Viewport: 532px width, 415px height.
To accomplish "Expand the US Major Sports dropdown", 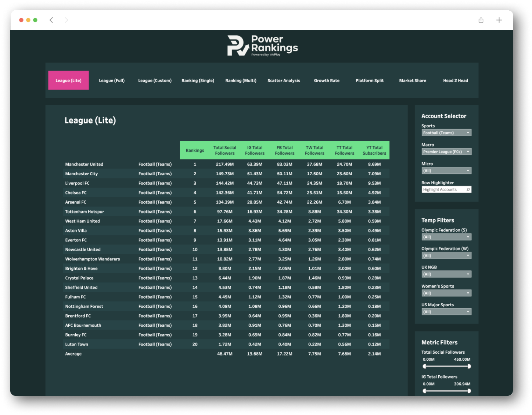I will [x=446, y=312].
